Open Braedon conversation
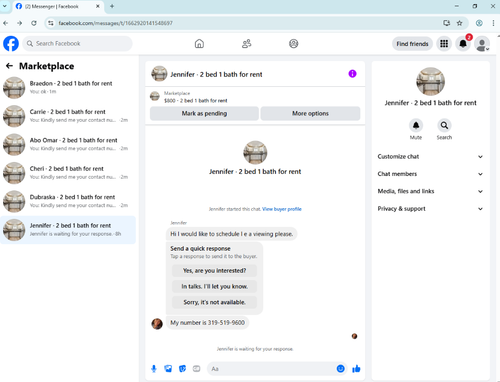 pos(68,88)
